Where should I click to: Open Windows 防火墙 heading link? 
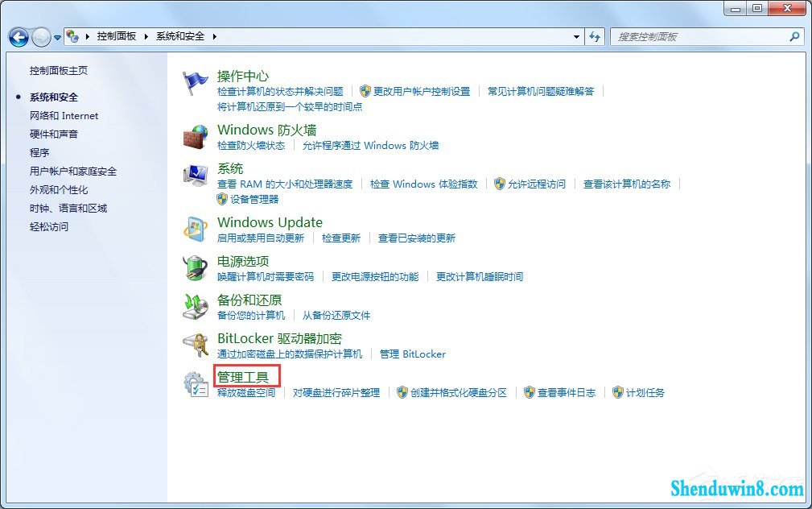266,130
